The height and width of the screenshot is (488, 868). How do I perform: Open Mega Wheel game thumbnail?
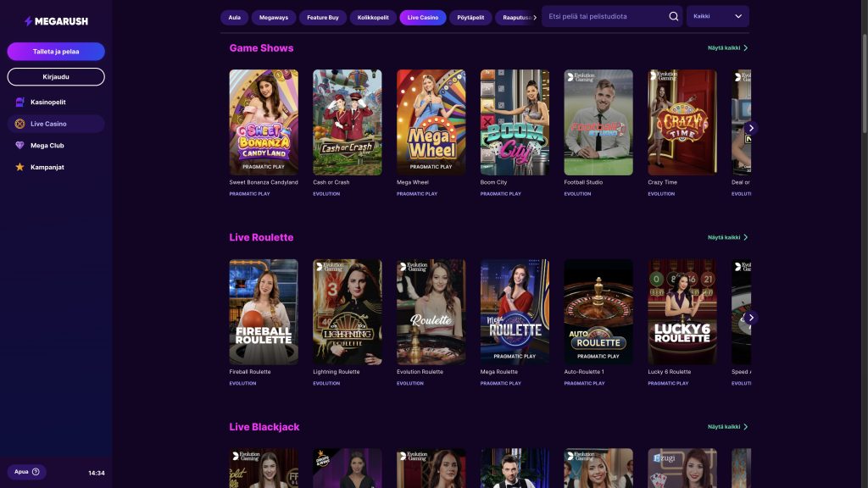431,122
